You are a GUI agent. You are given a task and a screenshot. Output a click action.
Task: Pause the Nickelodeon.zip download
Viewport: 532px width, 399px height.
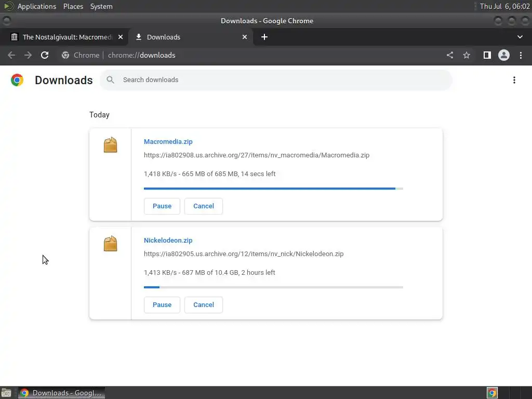(x=162, y=304)
